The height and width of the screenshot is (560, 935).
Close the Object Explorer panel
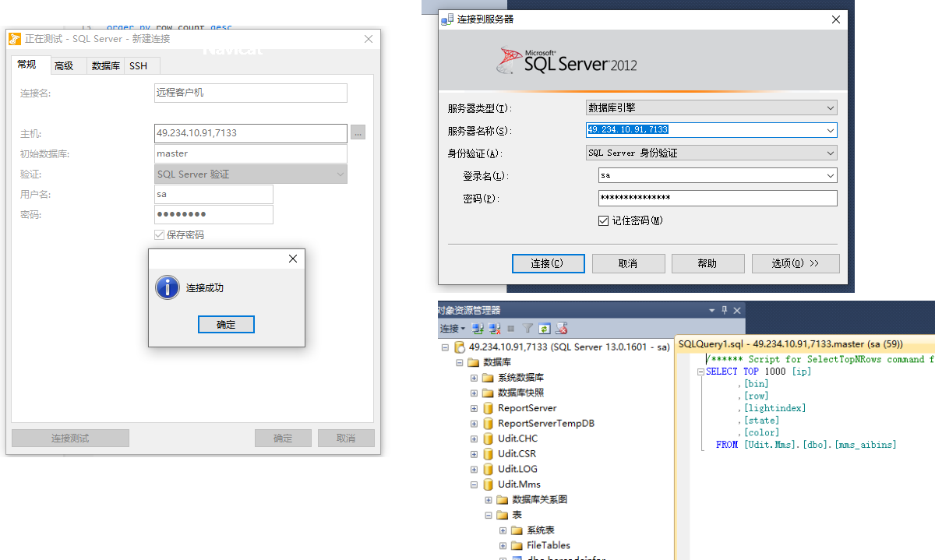(737, 310)
